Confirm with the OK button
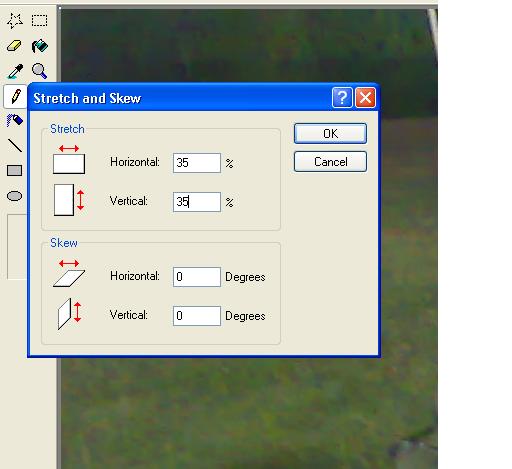 click(330, 134)
